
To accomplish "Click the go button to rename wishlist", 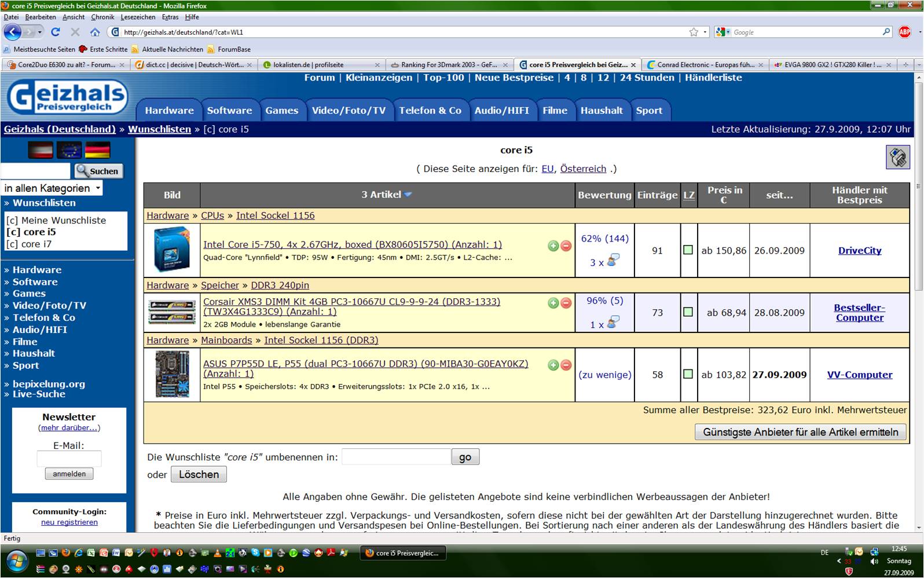I will tap(465, 457).
